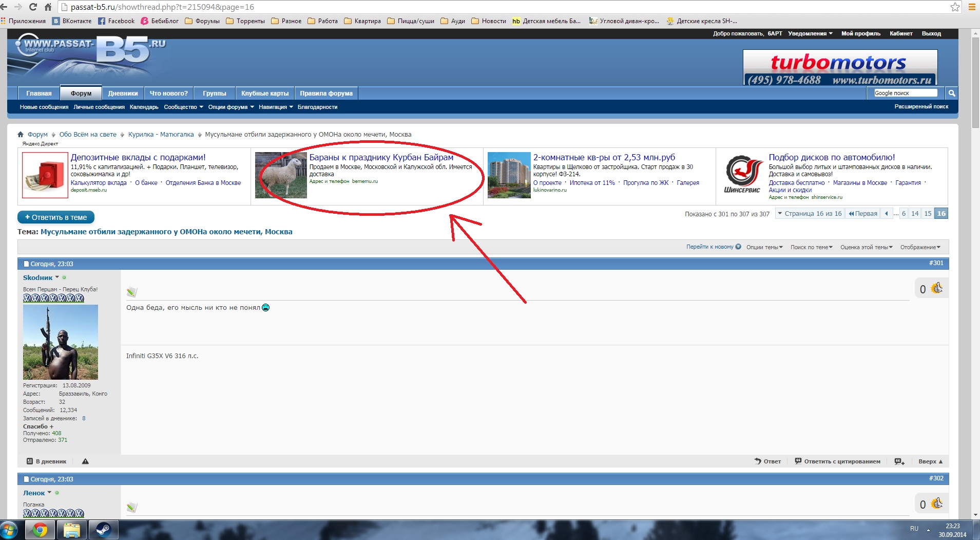Click Ответить с цитированием on post #301
The width and height of the screenshot is (980, 540).
837,461
